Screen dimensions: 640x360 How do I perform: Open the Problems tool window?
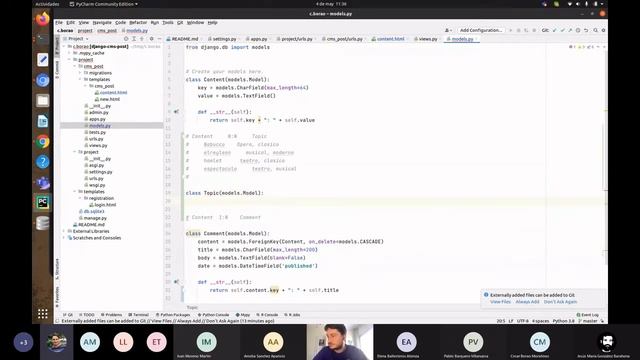tap(111, 315)
